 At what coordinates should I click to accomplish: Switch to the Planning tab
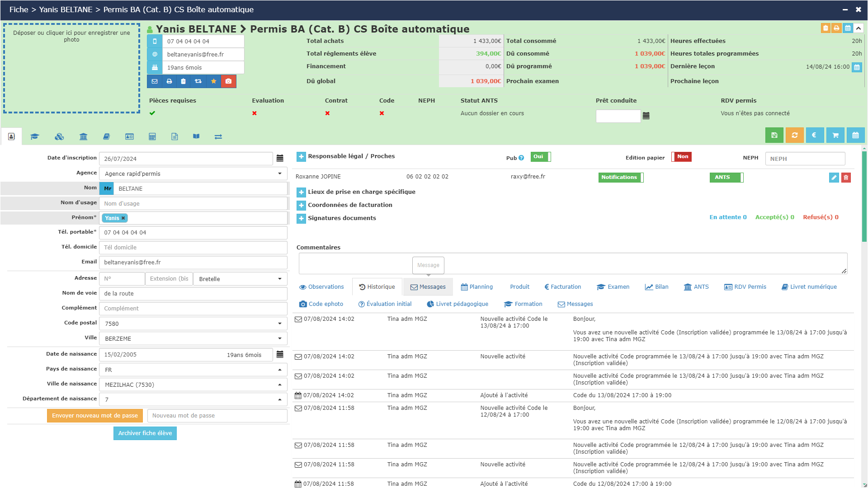point(476,287)
